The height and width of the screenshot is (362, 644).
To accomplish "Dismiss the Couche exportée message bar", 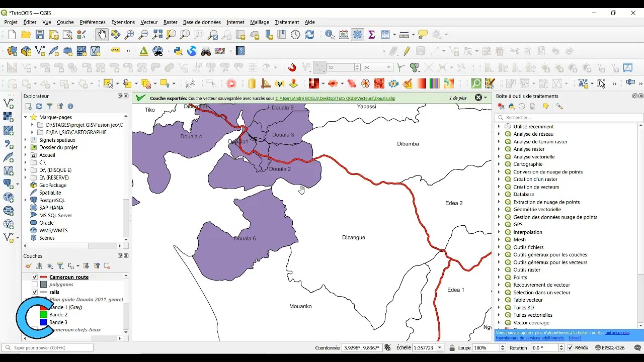I will (x=478, y=98).
